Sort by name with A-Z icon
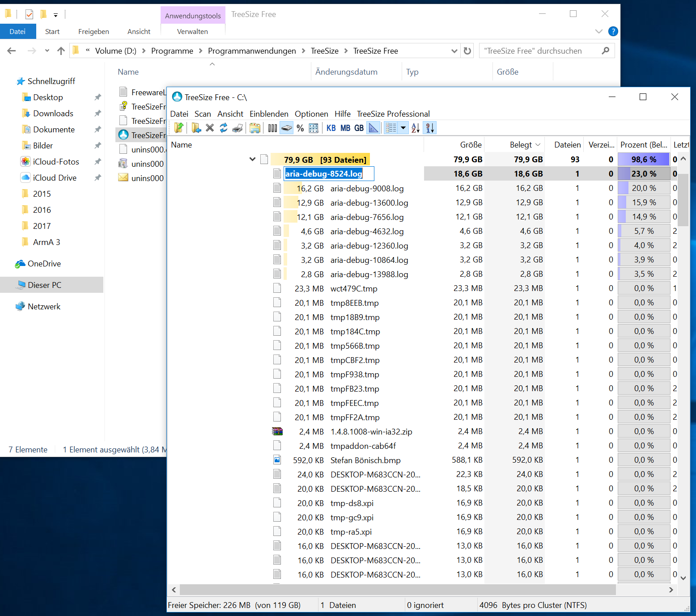Image resolution: width=696 pixels, height=616 pixels. click(x=416, y=128)
